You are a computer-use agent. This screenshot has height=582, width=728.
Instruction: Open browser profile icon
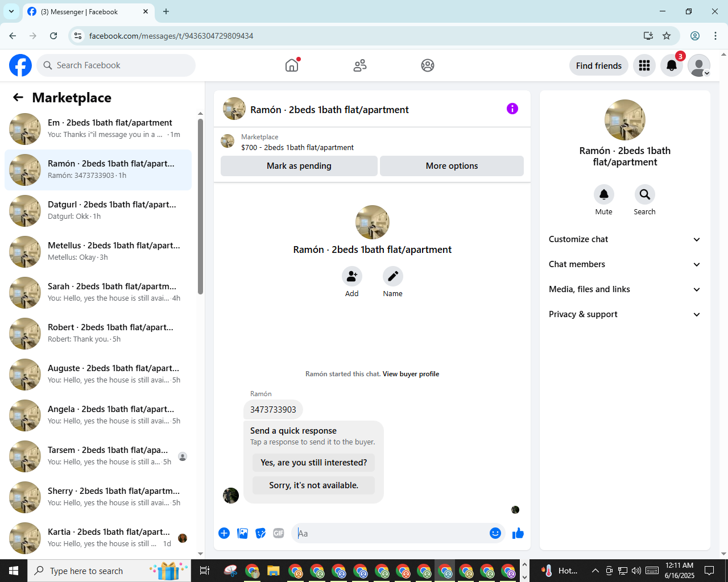pos(695,36)
